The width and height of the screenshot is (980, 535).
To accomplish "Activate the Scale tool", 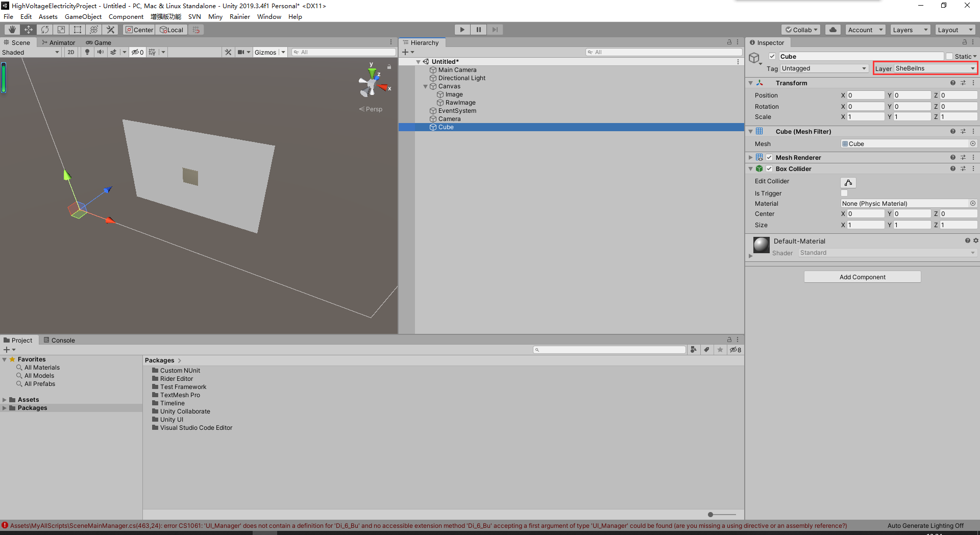I will point(61,29).
